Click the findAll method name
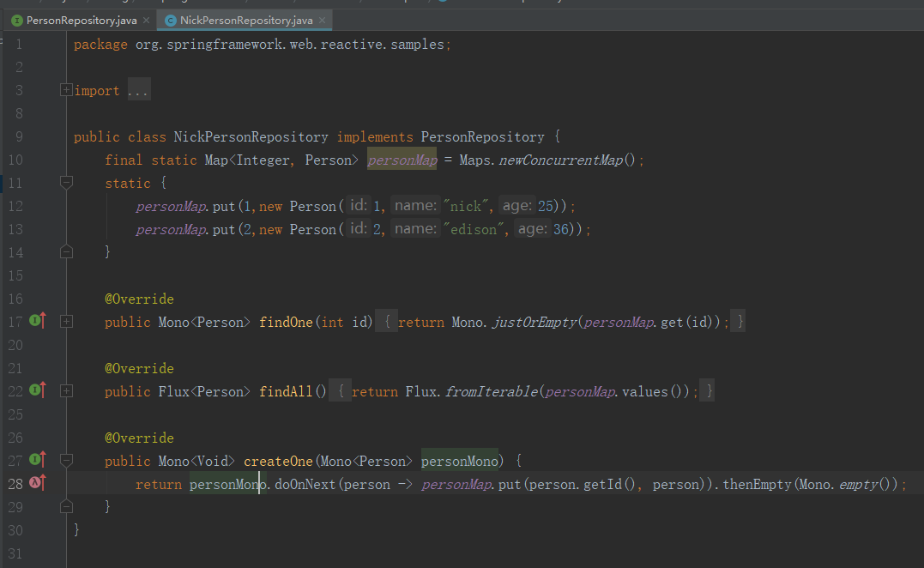Image resolution: width=924 pixels, height=568 pixels. pos(286,391)
